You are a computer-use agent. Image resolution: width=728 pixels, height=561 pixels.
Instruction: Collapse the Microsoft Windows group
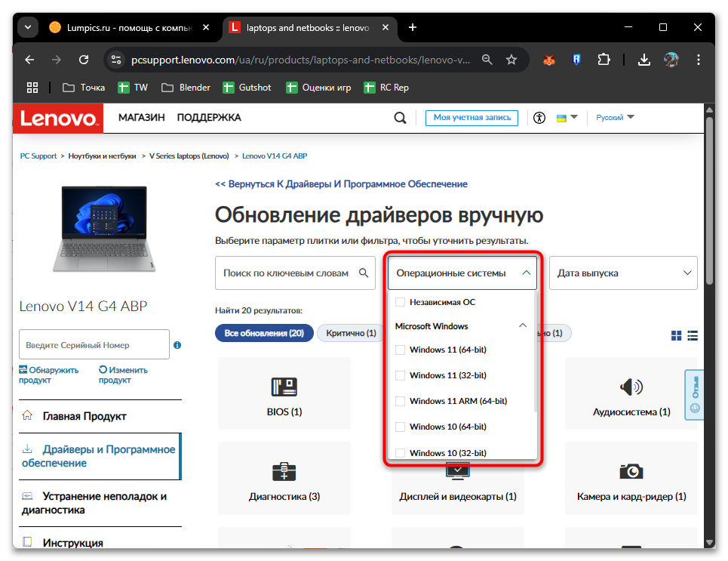tap(523, 325)
